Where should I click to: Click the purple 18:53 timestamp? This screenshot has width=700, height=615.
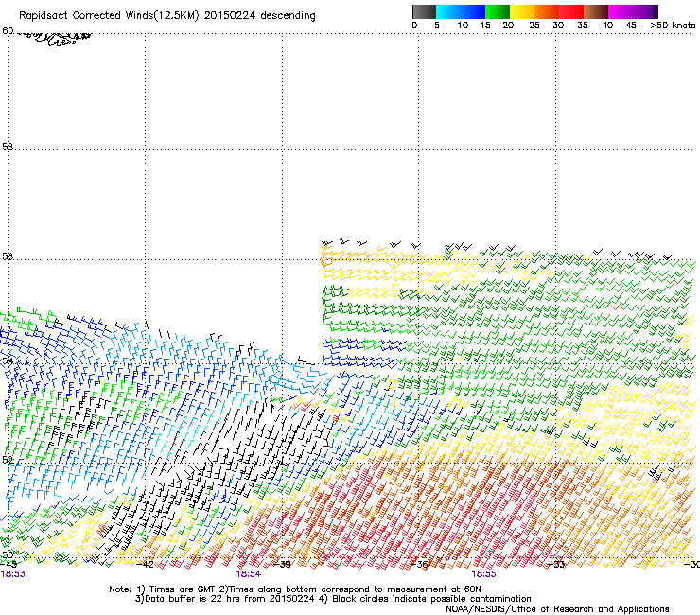12,574
